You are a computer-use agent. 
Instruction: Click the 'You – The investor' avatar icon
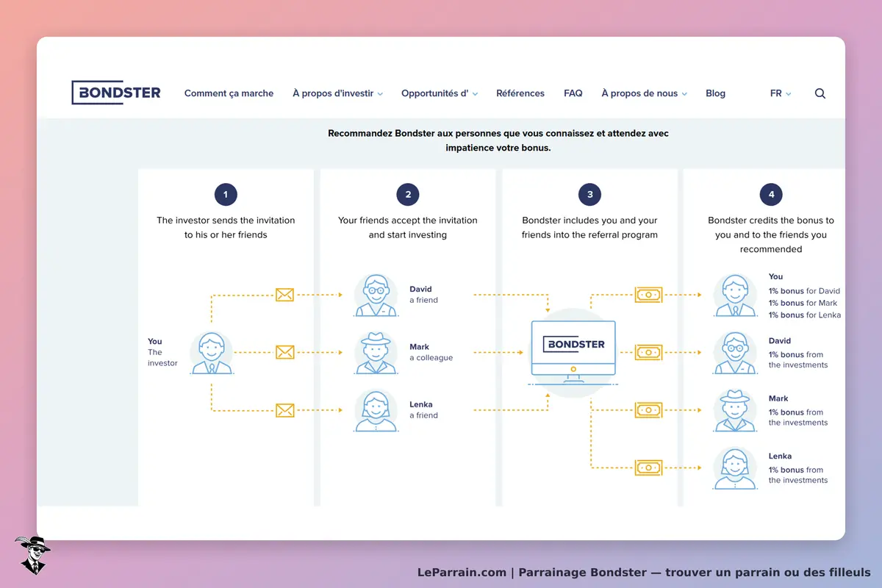[212, 353]
